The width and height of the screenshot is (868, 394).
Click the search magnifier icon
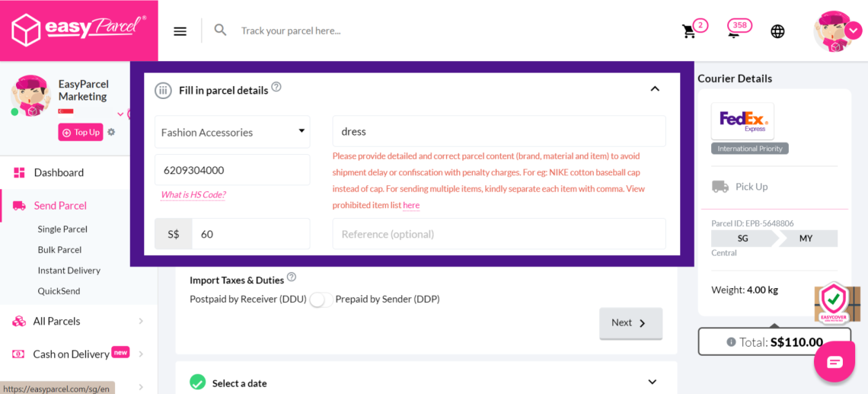pos(221,30)
